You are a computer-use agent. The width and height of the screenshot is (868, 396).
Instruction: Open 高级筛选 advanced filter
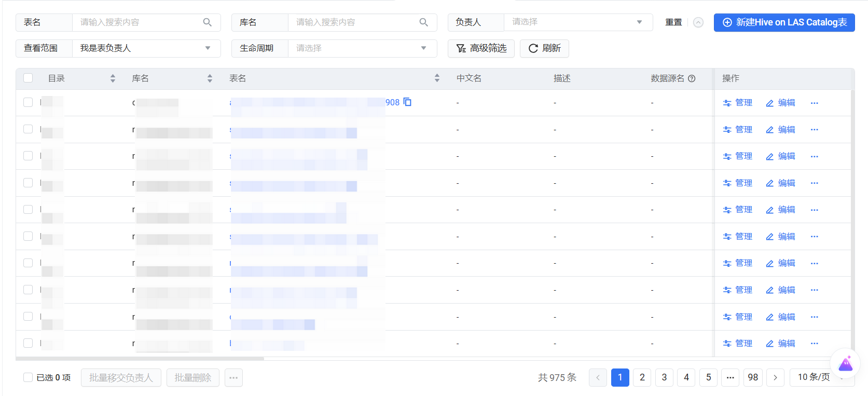481,48
